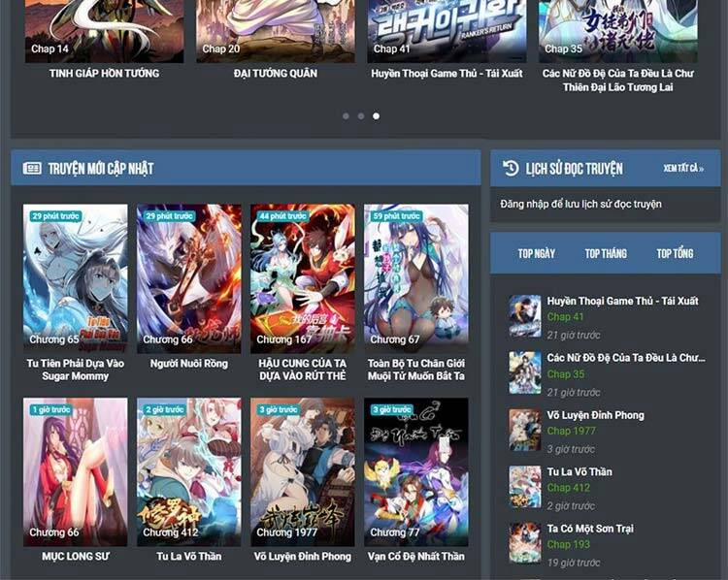Open Chap 193 in the ranking list

click(568, 544)
